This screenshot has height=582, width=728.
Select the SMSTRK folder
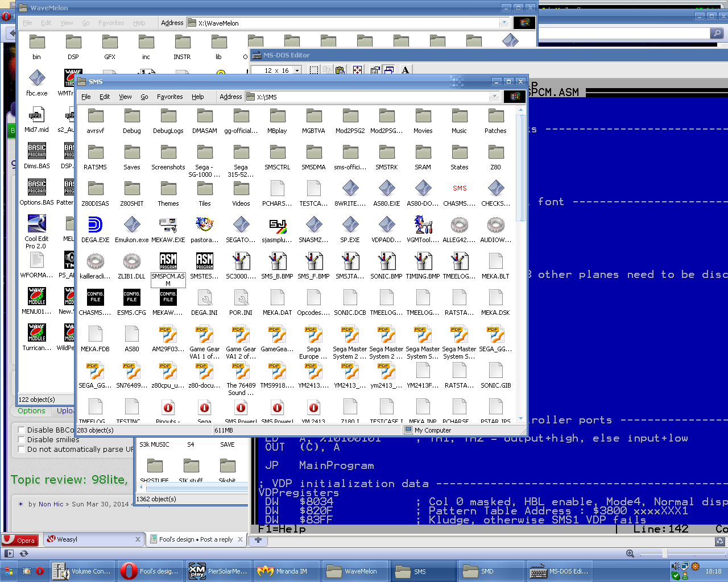click(387, 152)
